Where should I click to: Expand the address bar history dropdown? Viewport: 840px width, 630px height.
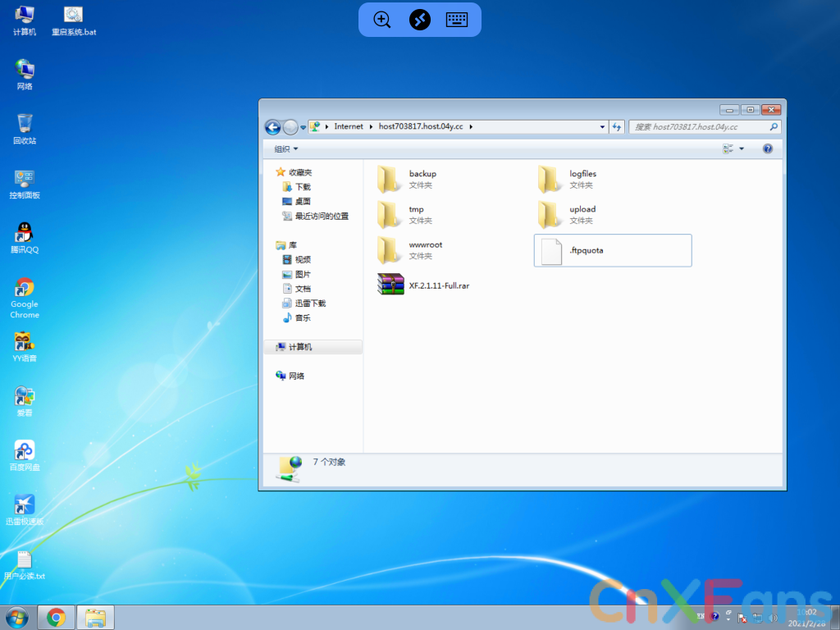[x=602, y=127]
